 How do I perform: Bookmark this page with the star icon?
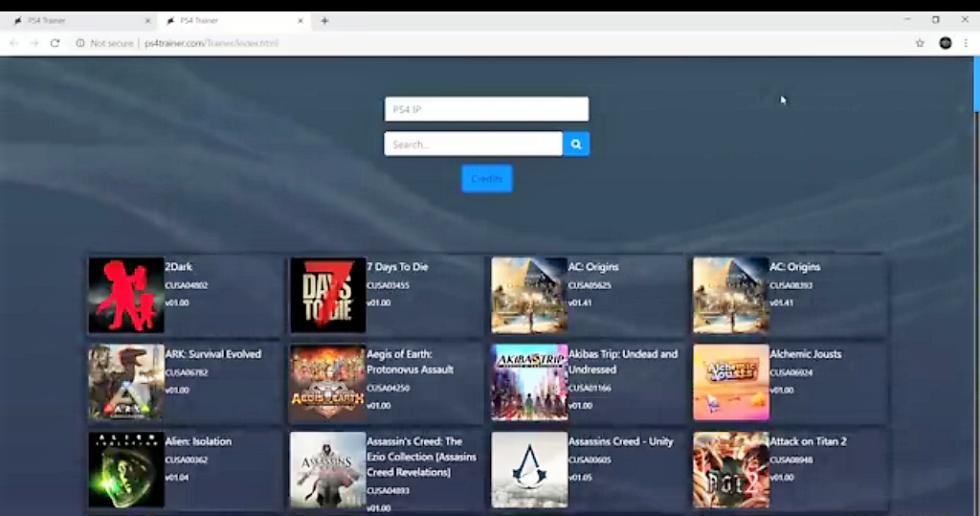920,43
